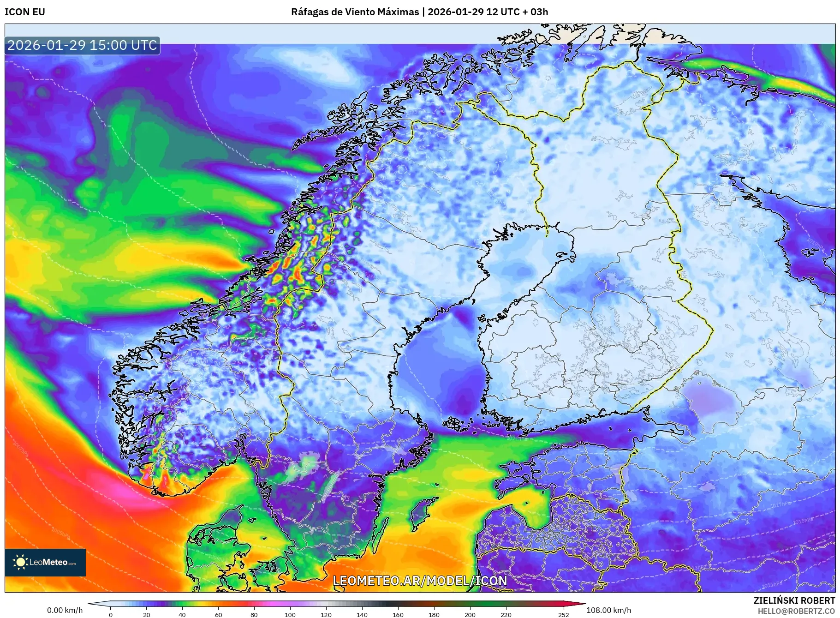Pick the green color near the 40 tick

point(182,604)
